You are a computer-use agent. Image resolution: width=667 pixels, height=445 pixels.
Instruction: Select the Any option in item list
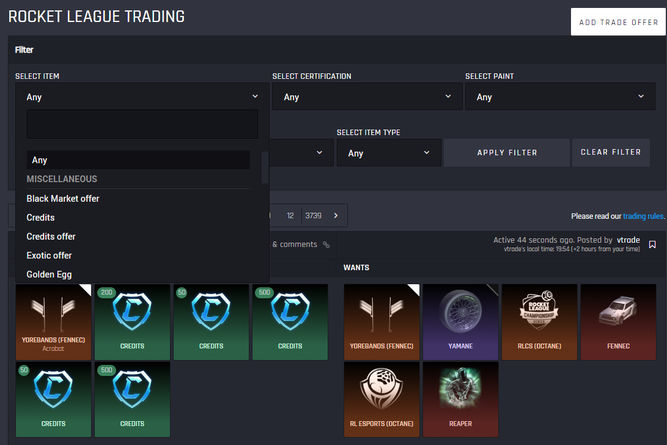(x=138, y=160)
